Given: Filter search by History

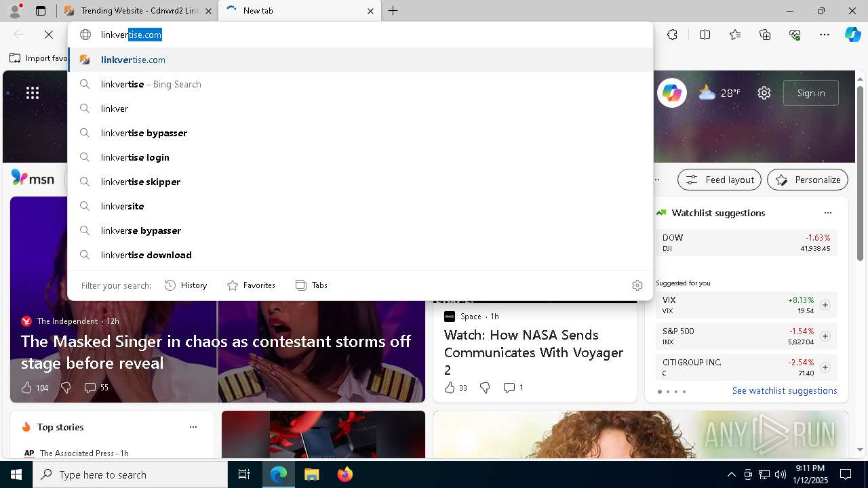Looking at the screenshot, I should [186, 285].
